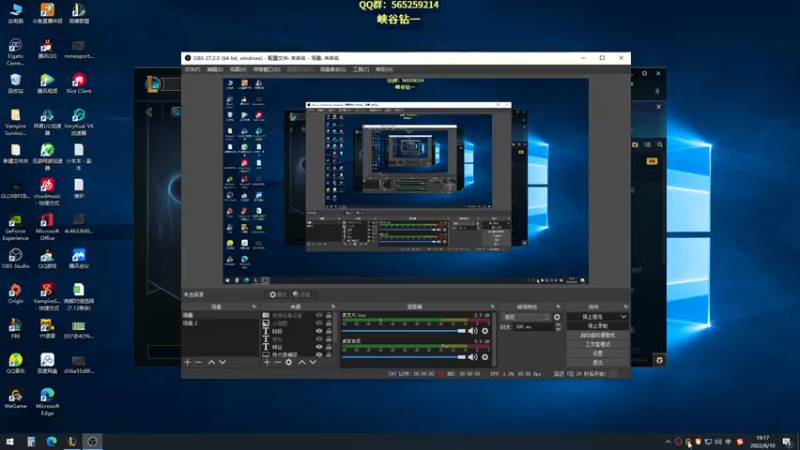Click 停止录制 button
This screenshot has height=450, width=800.
point(597,326)
